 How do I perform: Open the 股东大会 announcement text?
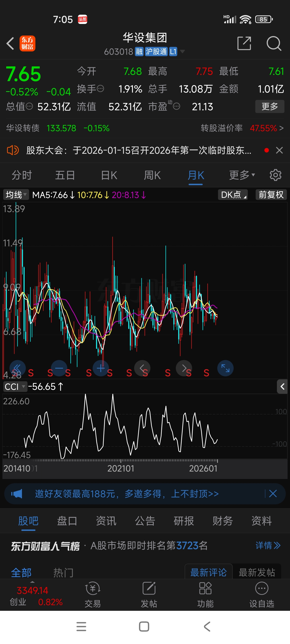[139, 150]
